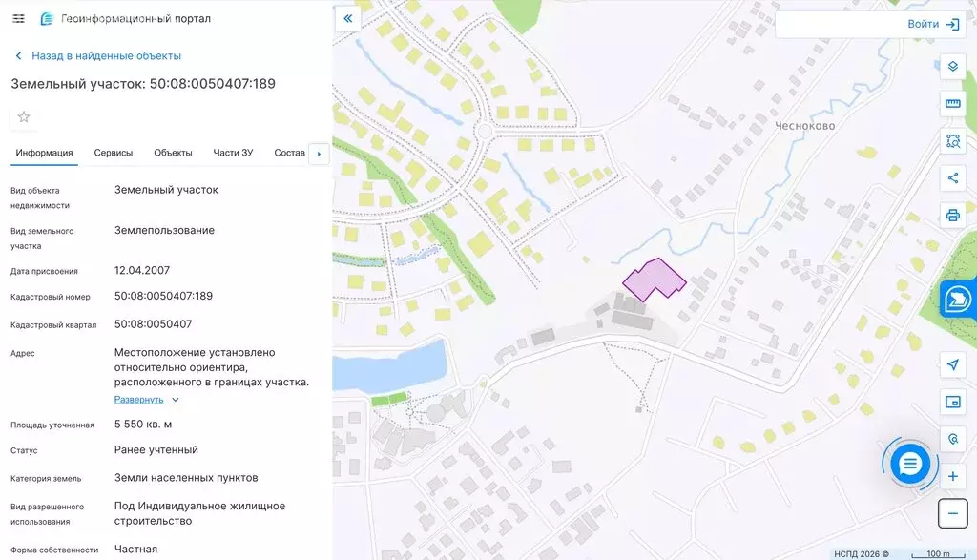Image resolution: width=977 pixels, height=560 pixels.
Task: Open the Части ЗУ tab
Action: (233, 153)
